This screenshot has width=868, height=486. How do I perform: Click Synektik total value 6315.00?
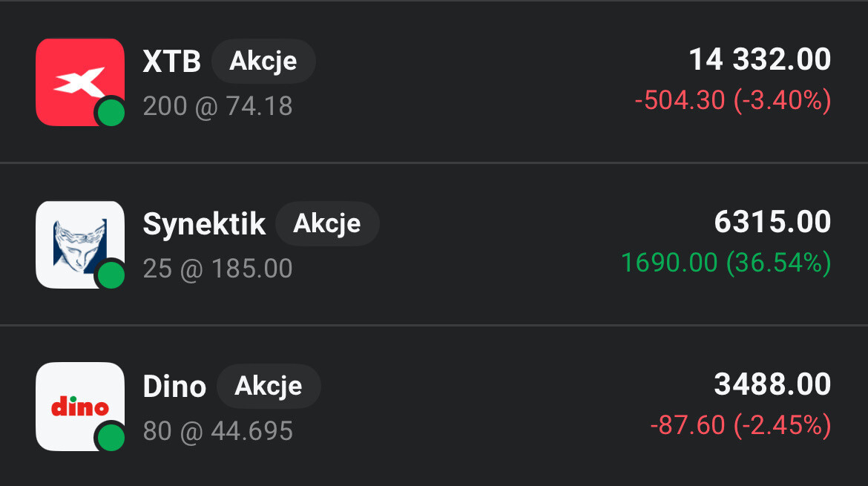click(x=772, y=223)
